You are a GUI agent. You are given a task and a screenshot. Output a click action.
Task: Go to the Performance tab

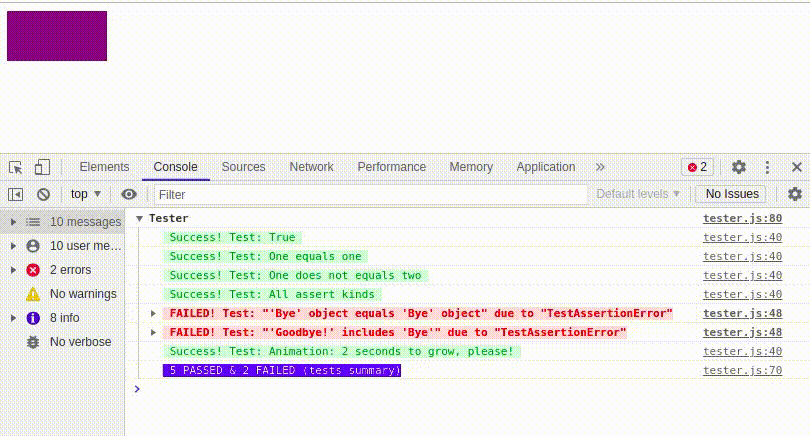392,167
